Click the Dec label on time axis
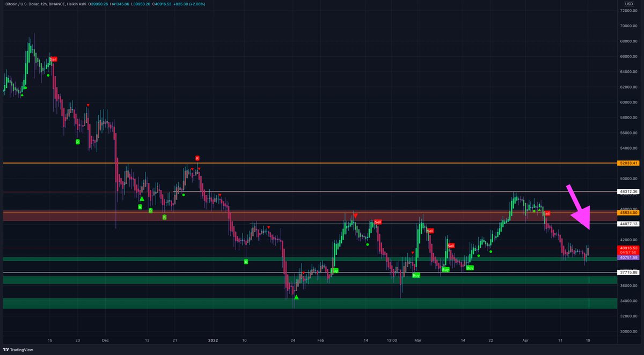This screenshot has height=355, width=644. (x=105, y=340)
